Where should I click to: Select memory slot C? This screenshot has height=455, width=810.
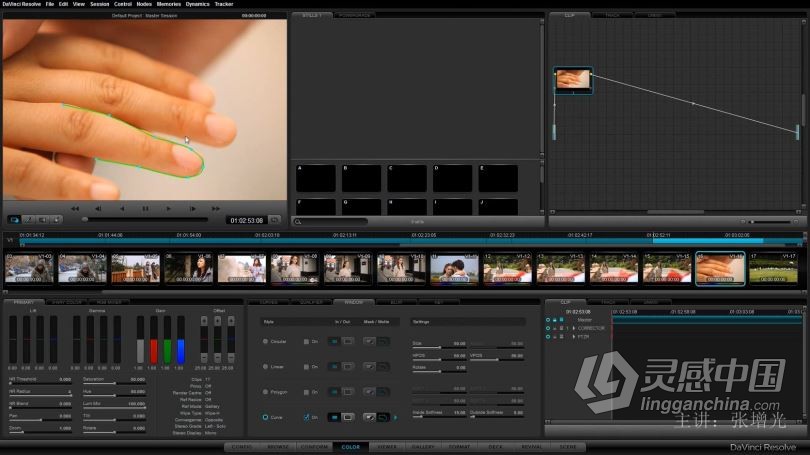pyautogui.click(x=407, y=178)
